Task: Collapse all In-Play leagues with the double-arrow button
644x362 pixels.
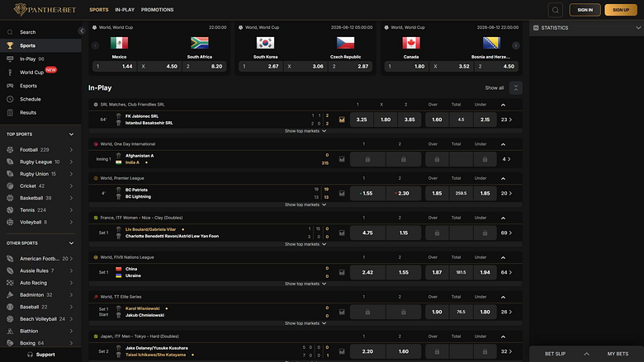Action: coord(516,87)
